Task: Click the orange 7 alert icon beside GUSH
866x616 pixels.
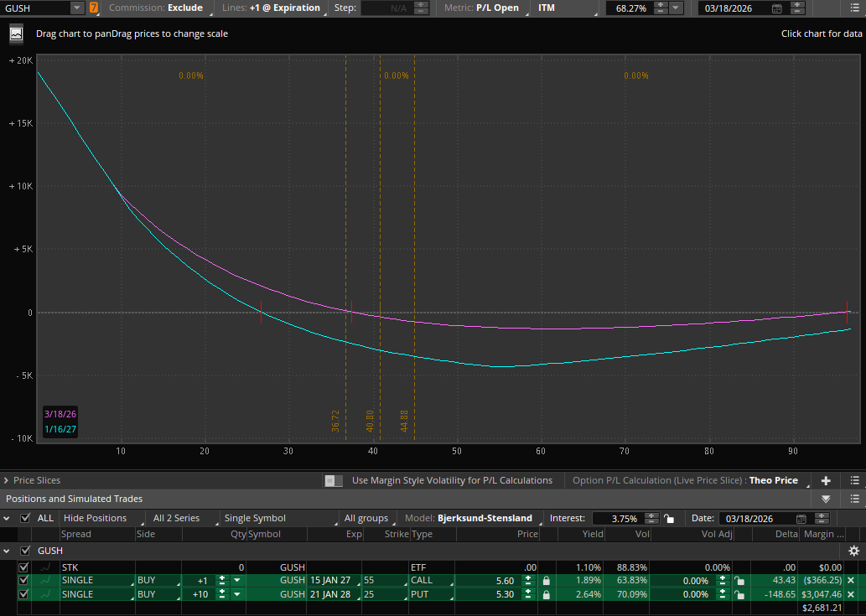Action: pyautogui.click(x=92, y=8)
